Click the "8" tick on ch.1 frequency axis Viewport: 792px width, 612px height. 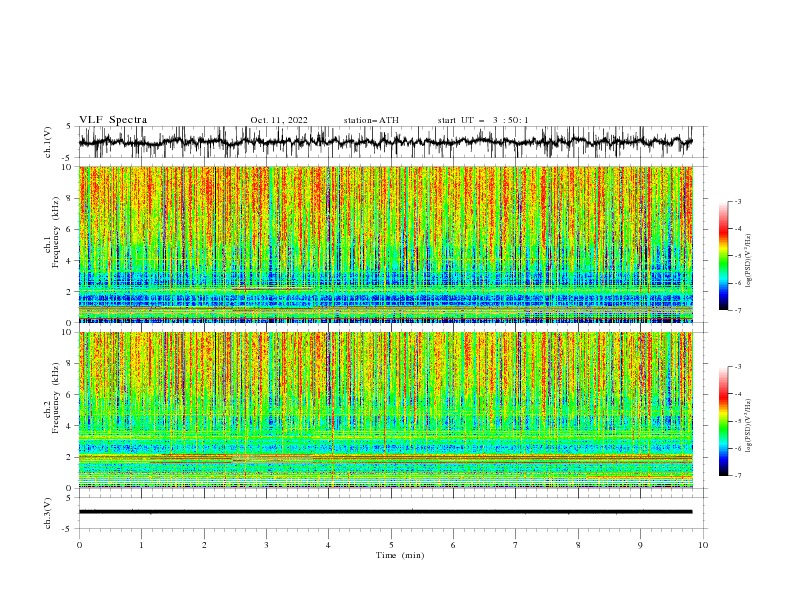pos(70,198)
